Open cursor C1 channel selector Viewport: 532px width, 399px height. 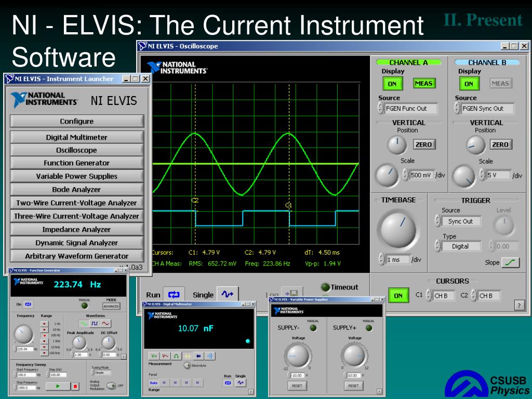click(441, 296)
